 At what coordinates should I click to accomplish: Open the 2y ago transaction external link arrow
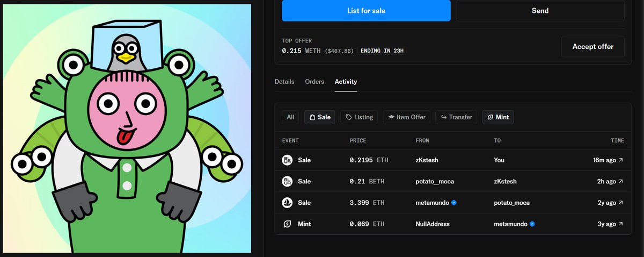coord(621,203)
